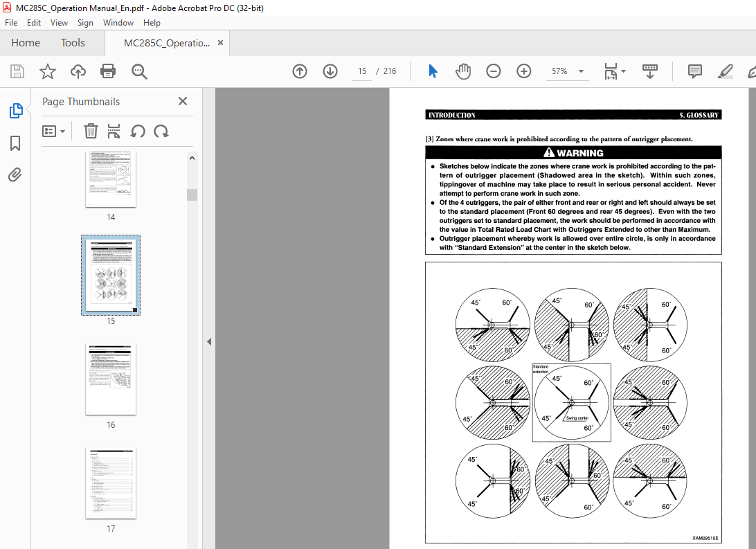Expand fit page options dropdown arrow
Viewport: 756px width, 549px height.
coord(623,71)
